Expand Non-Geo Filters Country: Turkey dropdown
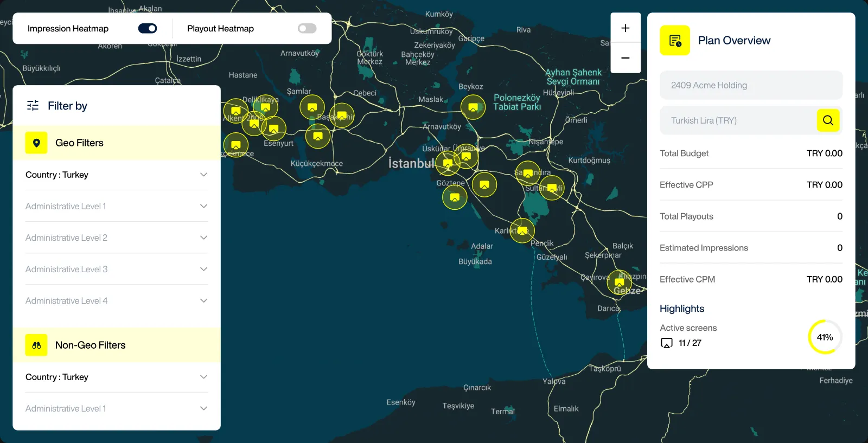 117,377
